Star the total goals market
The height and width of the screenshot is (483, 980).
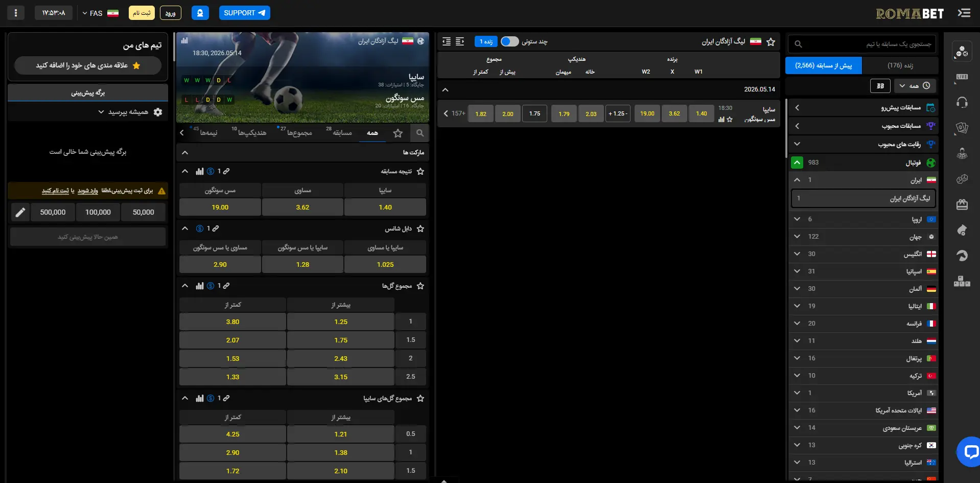click(421, 286)
